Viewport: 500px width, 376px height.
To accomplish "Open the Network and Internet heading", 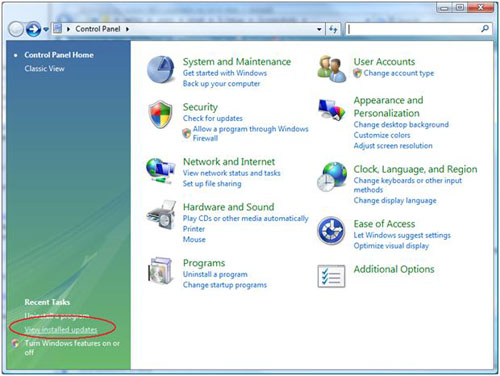I will [229, 162].
